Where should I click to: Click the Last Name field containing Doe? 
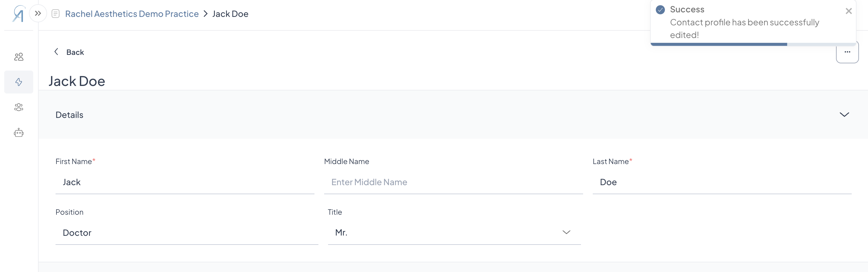(722, 182)
